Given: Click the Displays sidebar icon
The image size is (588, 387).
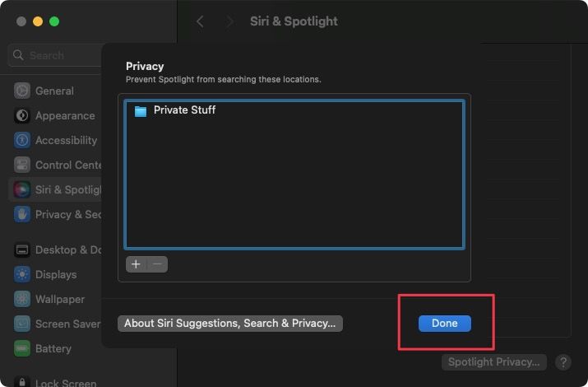Looking at the screenshot, I should pyautogui.click(x=21, y=274).
